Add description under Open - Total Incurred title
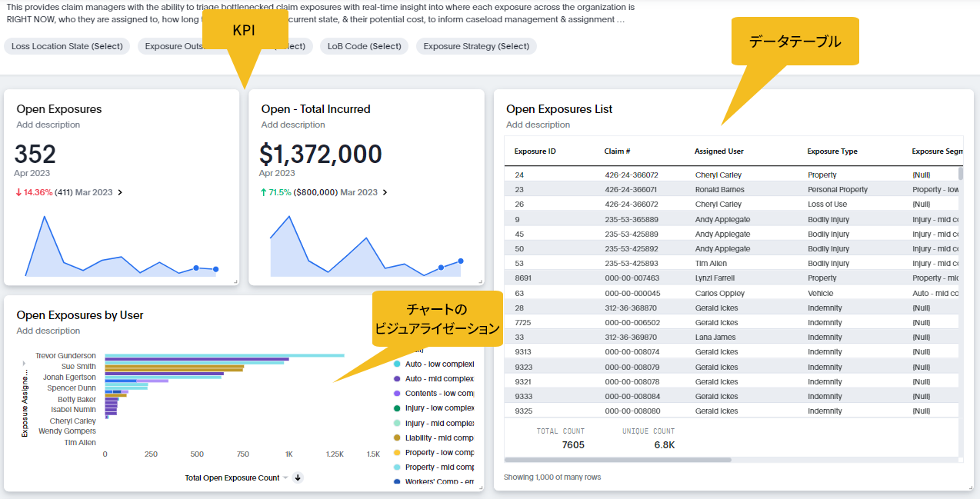This screenshot has height=499, width=980. coord(293,125)
